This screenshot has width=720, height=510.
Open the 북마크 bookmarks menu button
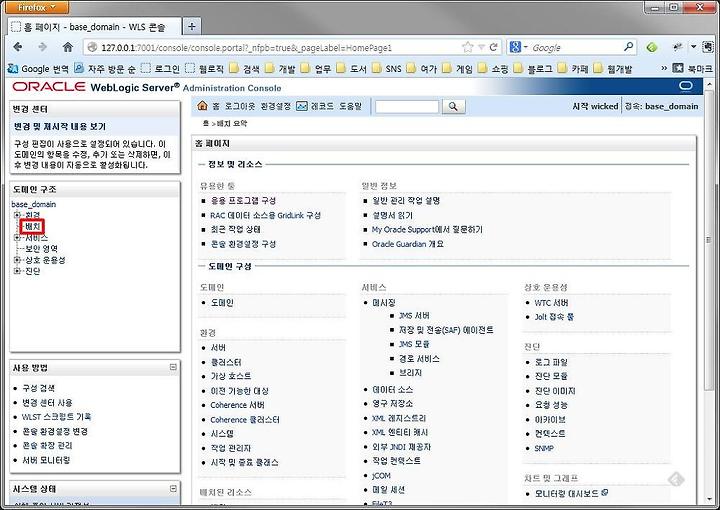click(692, 68)
